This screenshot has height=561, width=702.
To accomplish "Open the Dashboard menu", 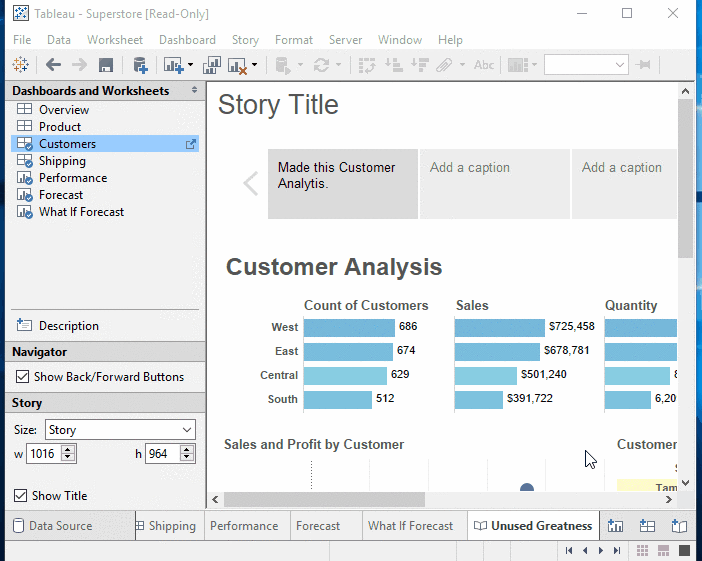I will click(x=187, y=40).
